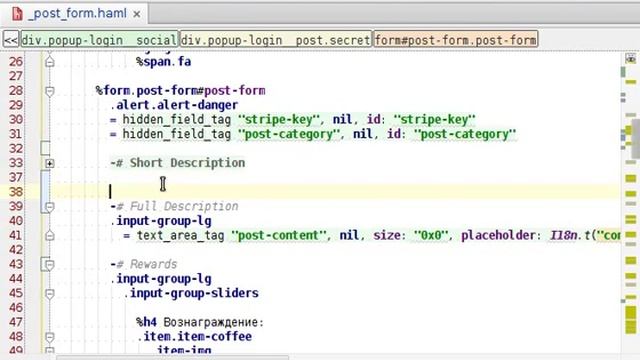Viewport: 640px width, 360px height.
Task: Click line number 47 in the gutter
Action: (x=16, y=322)
